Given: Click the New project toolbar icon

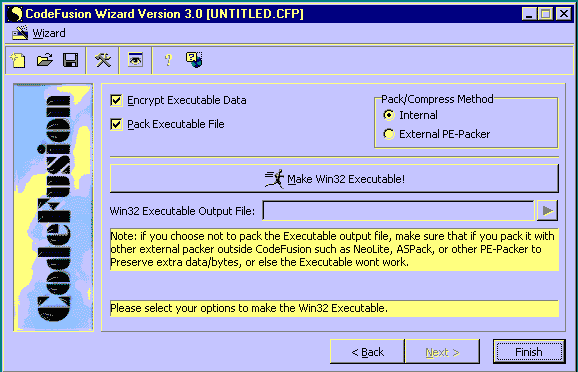Looking at the screenshot, I should pyautogui.click(x=18, y=60).
